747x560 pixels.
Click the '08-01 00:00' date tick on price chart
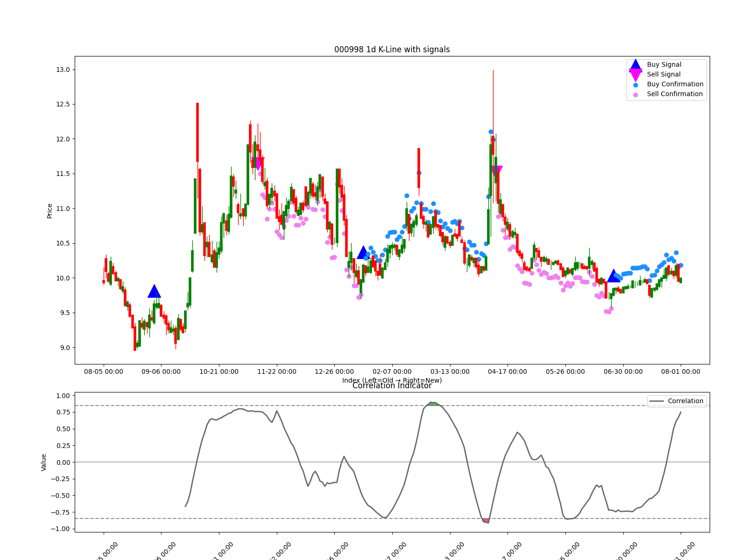(681, 372)
